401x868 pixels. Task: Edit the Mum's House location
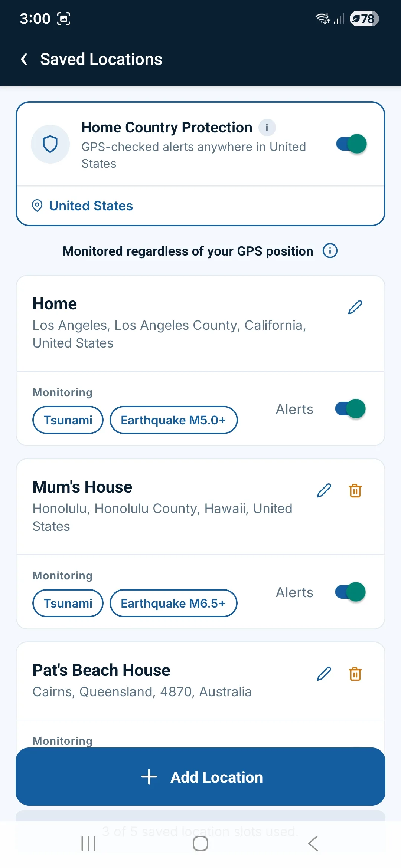pos(324,490)
